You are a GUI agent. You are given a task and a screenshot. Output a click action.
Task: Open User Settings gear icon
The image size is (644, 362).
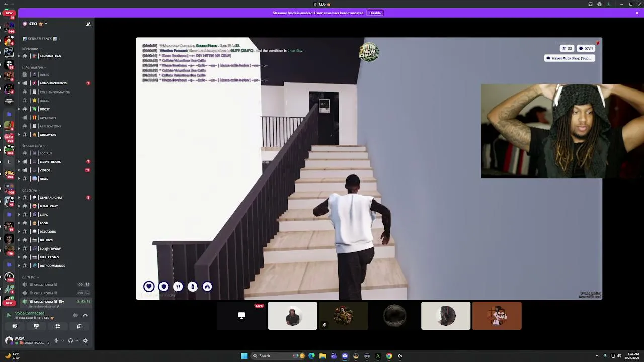click(85, 340)
